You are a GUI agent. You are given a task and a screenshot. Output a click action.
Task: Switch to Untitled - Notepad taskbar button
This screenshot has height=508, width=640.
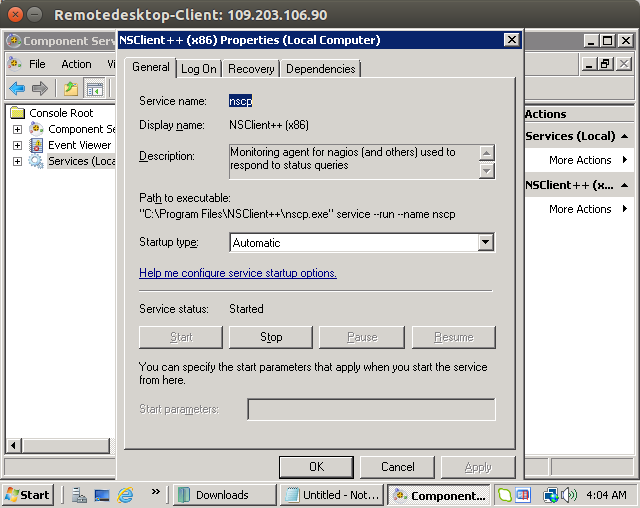tap(332, 495)
